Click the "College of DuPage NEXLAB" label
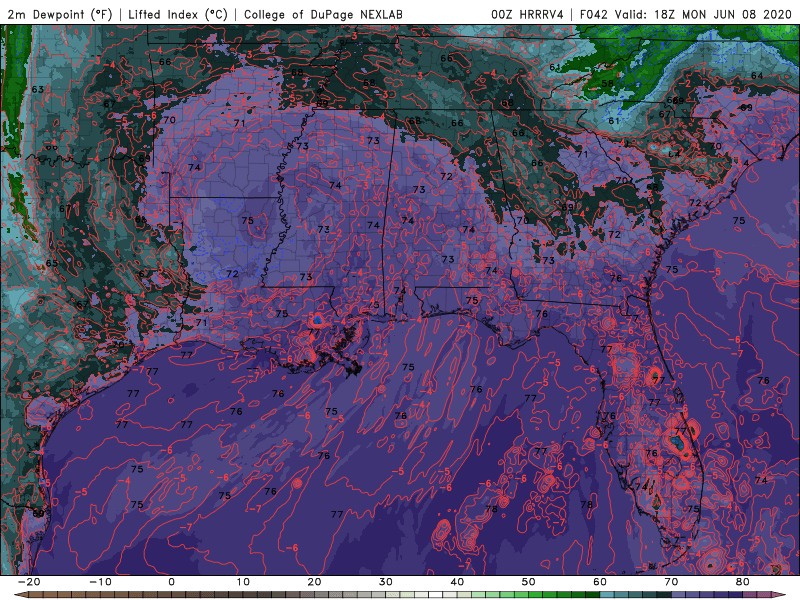The width and height of the screenshot is (800, 600). point(323,14)
